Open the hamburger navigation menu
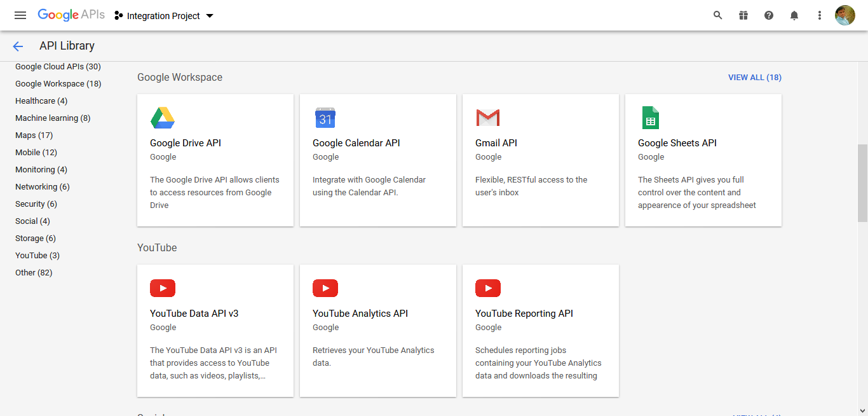This screenshot has width=868, height=416. pyautogui.click(x=20, y=15)
